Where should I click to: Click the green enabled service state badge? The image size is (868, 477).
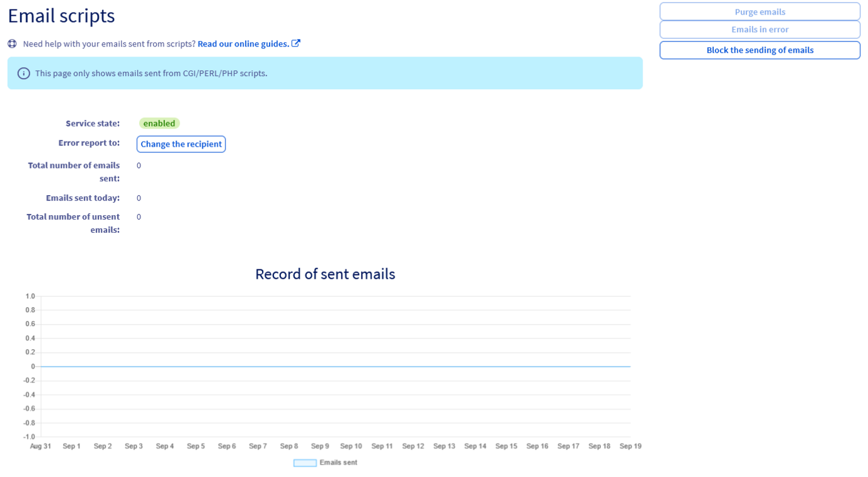pyautogui.click(x=159, y=123)
